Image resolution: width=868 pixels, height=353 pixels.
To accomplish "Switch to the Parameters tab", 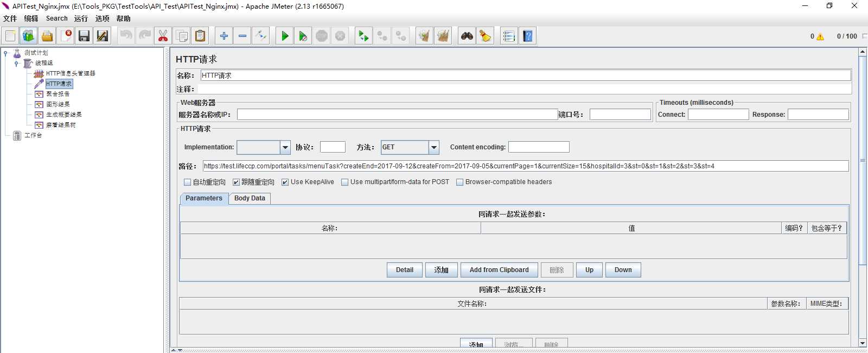I will coord(204,198).
